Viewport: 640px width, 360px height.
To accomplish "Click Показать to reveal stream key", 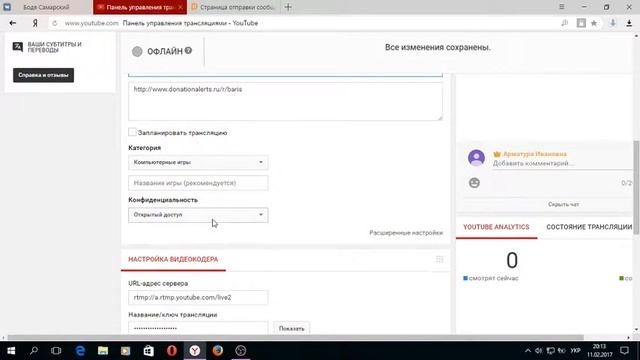I will tap(291, 328).
